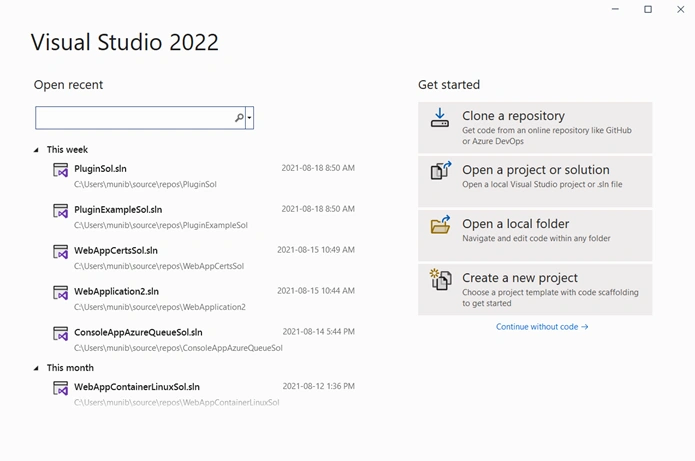Maximize the Visual Studio 2022 window
Viewport: 695px width, 461px height.
[x=648, y=9]
